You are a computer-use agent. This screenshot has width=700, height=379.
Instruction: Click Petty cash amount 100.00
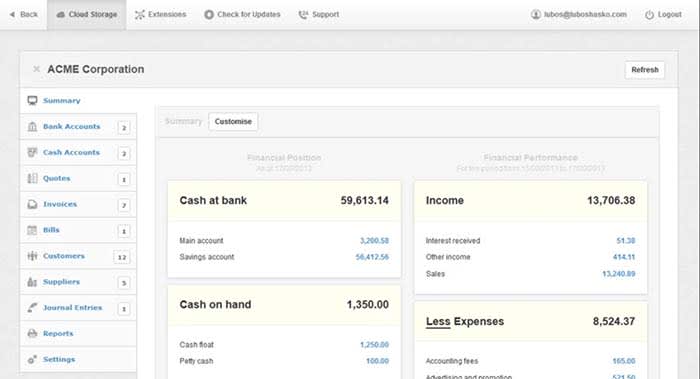pos(377,361)
